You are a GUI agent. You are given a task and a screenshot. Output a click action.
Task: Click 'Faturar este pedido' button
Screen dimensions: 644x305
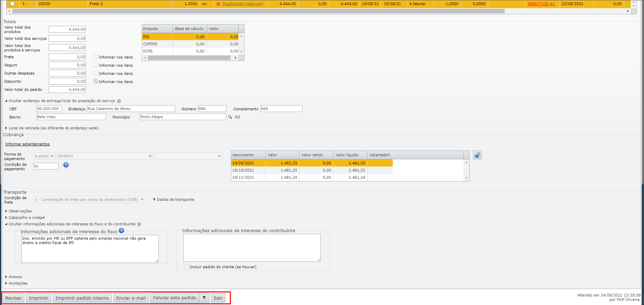click(x=174, y=298)
